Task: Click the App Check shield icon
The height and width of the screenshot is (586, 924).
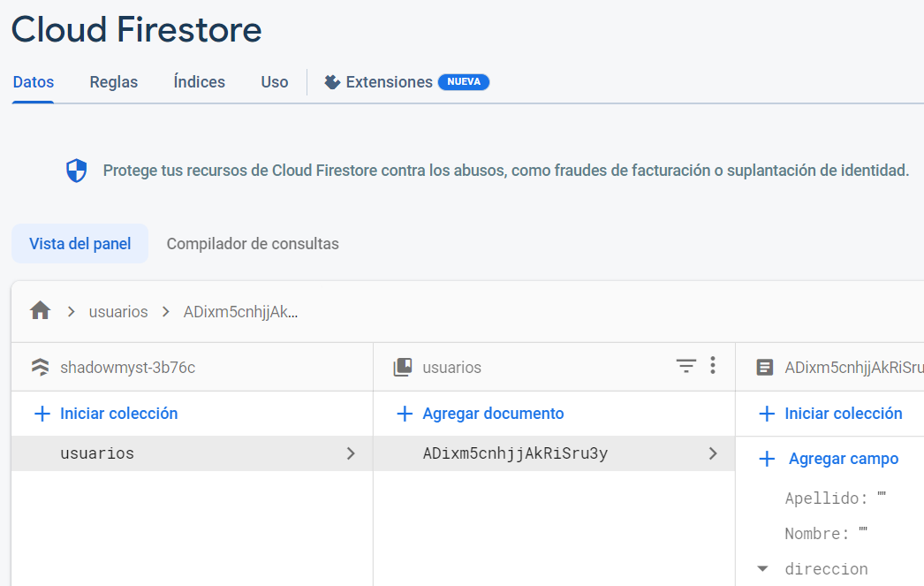Action: (x=77, y=171)
